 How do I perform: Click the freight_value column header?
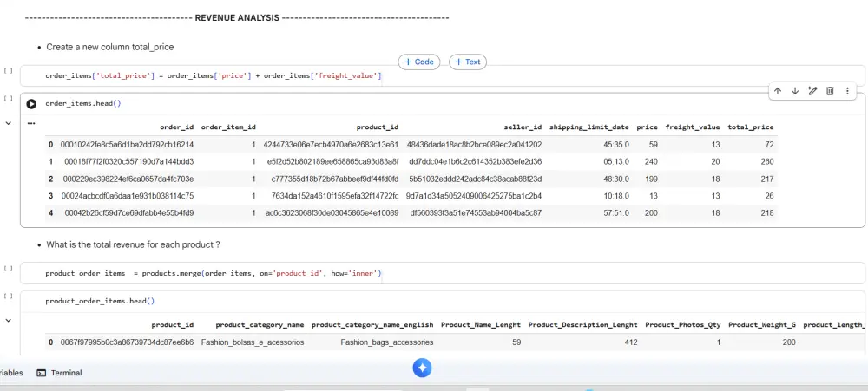[x=693, y=127]
